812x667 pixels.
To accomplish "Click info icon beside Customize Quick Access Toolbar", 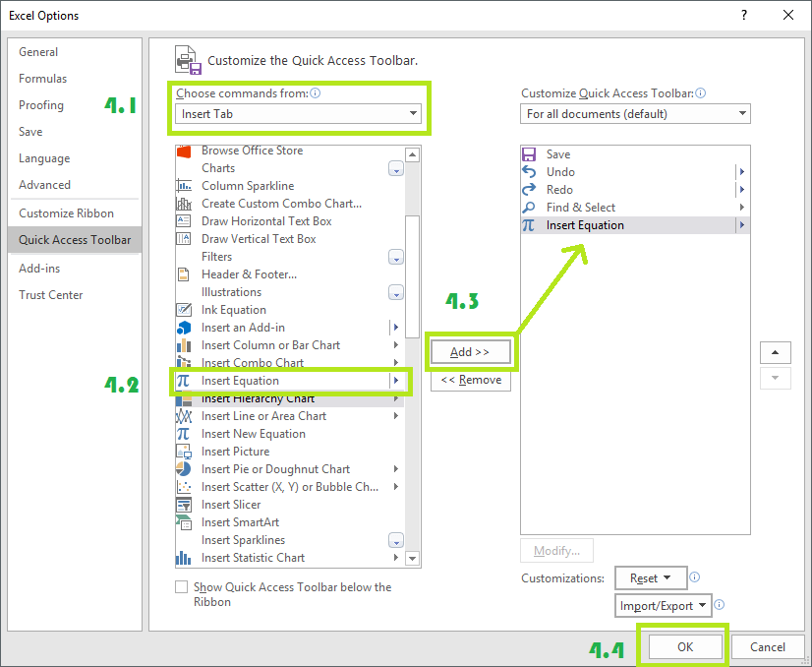I will click(x=701, y=92).
